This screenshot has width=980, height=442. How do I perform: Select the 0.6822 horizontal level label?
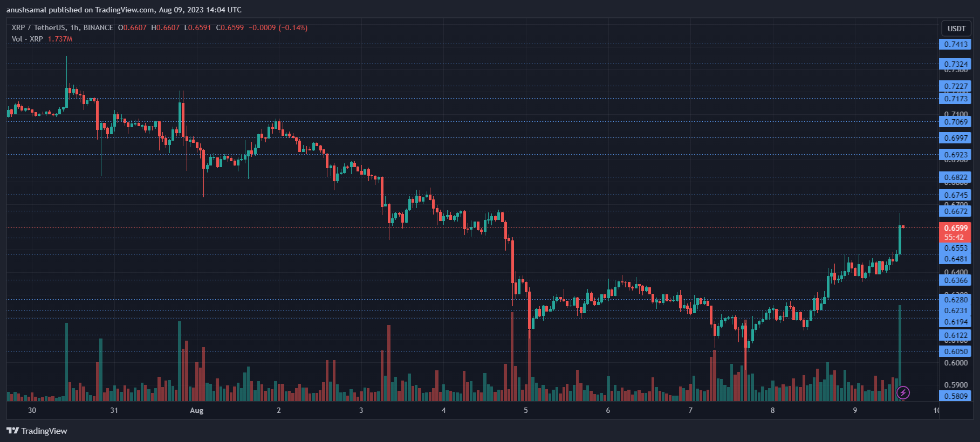tap(955, 177)
